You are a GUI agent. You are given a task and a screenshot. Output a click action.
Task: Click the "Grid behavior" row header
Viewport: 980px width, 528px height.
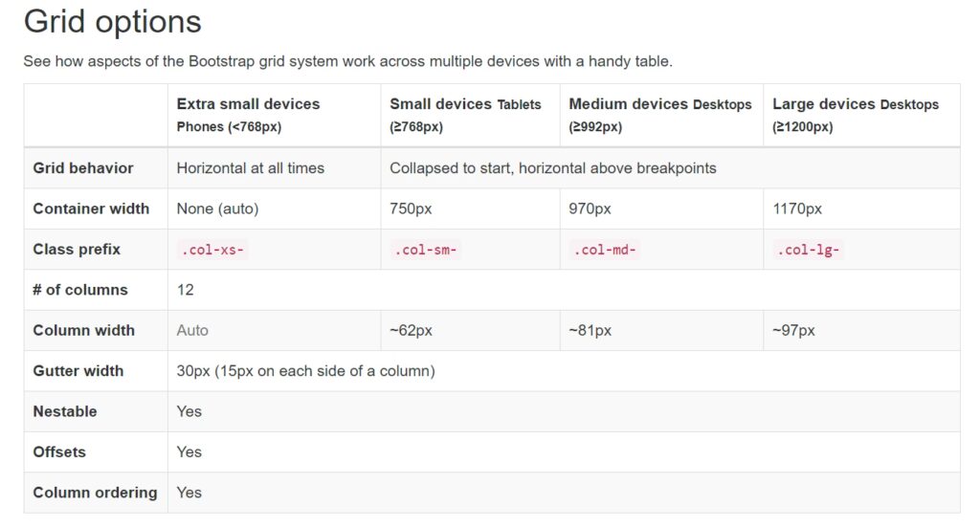point(83,168)
